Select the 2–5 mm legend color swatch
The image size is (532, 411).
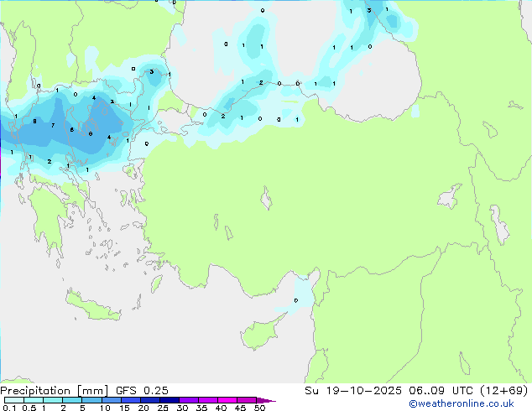pyautogui.click(x=72, y=400)
